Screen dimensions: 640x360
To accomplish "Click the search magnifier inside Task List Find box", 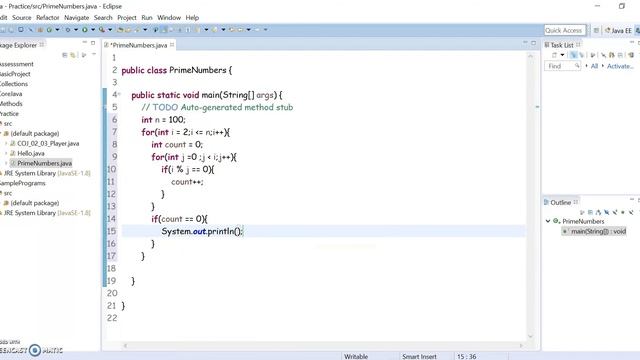I will [x=577, y=66].
